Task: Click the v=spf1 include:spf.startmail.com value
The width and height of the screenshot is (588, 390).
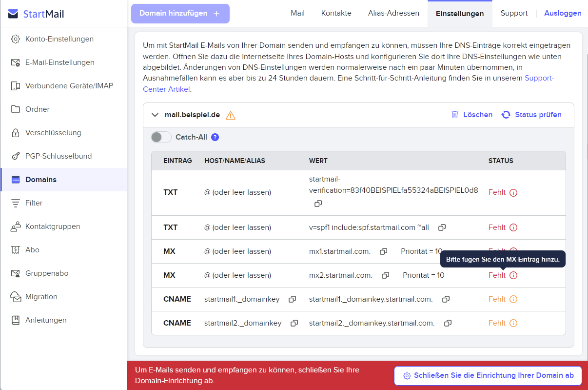Action: click(x=369, y=227)
